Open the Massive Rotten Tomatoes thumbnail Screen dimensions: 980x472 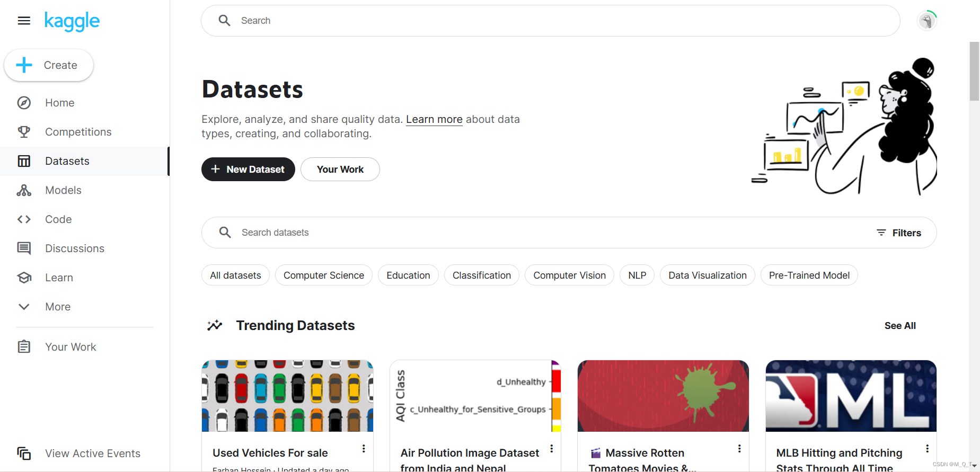tap(663, 396)
